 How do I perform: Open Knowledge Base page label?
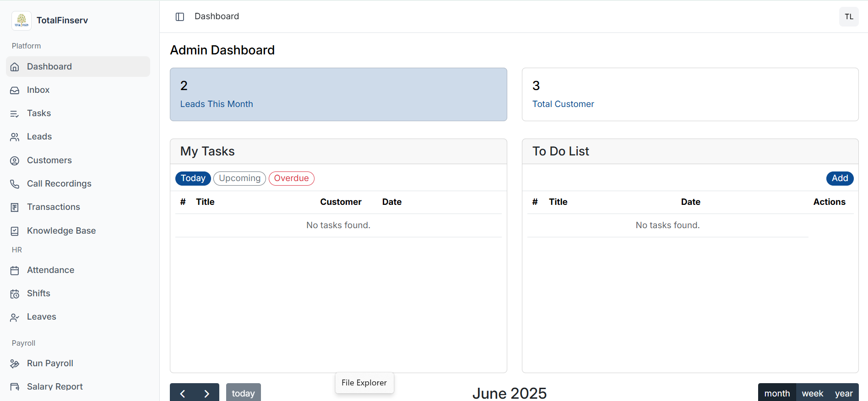click(x=61, y=231)
